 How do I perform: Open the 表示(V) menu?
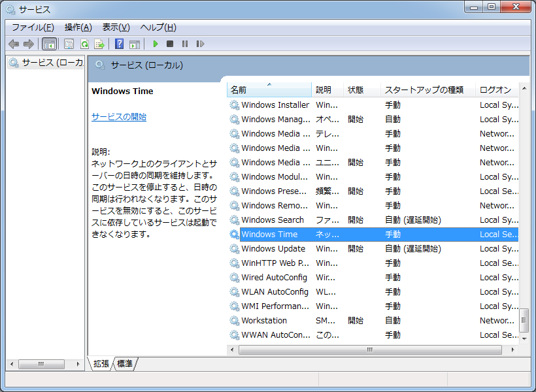pos(116,27)
